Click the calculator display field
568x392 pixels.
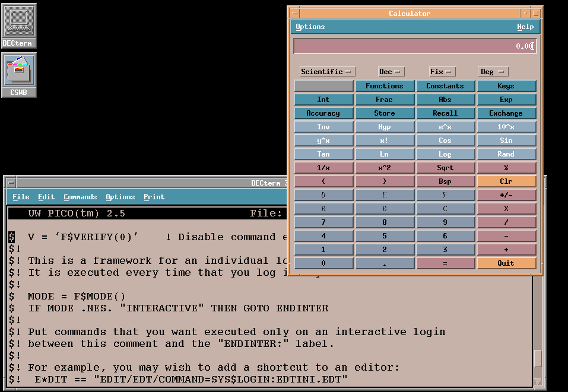414,46
